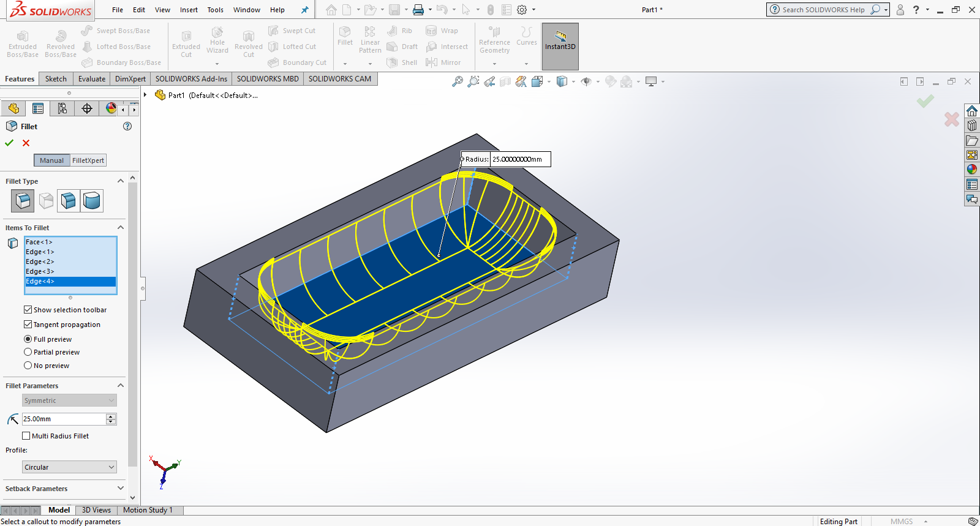980x526 pixels.
Task: Confirm the fillet with green checkmark
Action: [x=9, y=143]
